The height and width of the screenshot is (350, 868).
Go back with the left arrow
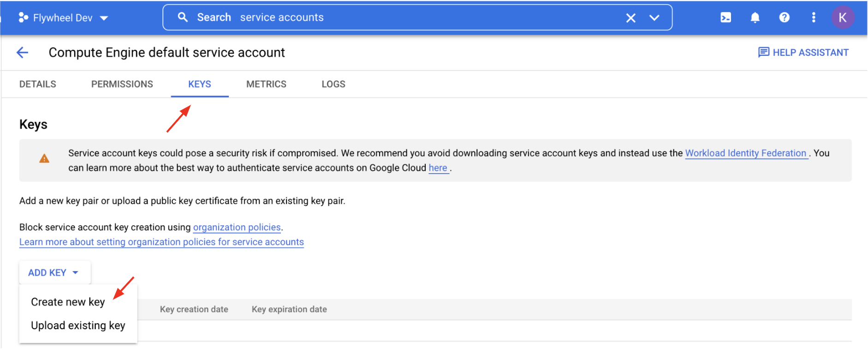point(22,53)
